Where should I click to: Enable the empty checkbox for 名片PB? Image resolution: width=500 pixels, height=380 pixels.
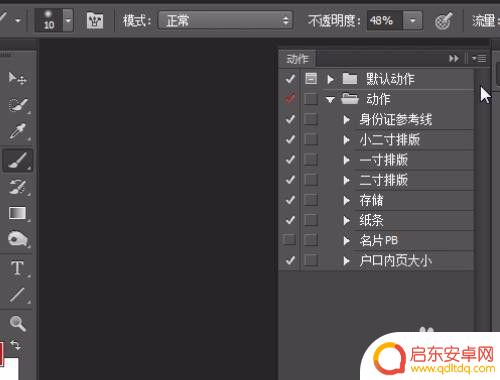(290, 240)
